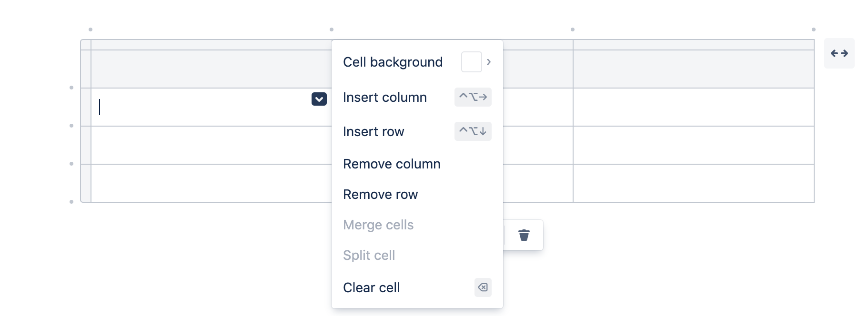Toggle the cell options chevron button
The height and width of the screenshot is (316, 868).
point(319,99)
